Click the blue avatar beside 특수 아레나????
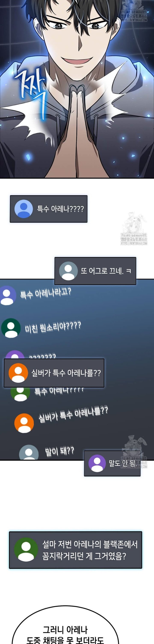This screenshot has width=154, height=644. (24, 209)
